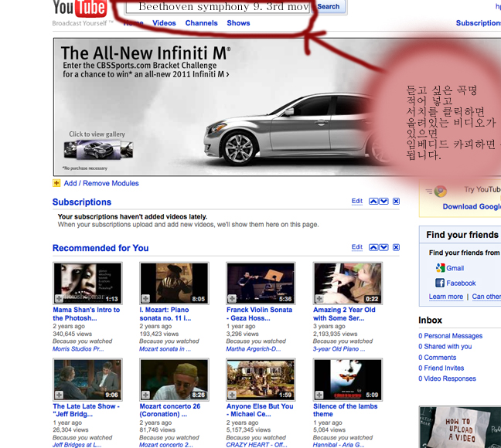This screenshot has width=501, height=448.
Task: Click the YouTube logo
Action: click(80, 8)
